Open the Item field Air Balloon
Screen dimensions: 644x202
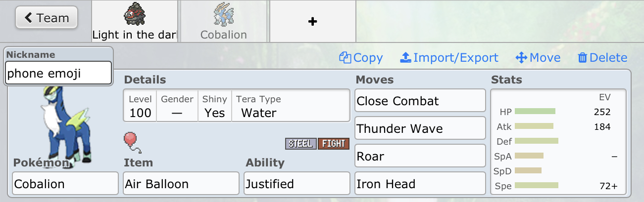(181, 184)
